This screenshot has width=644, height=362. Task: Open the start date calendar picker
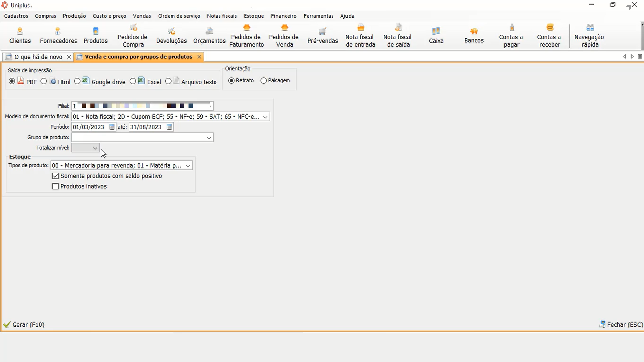[112, 127]
